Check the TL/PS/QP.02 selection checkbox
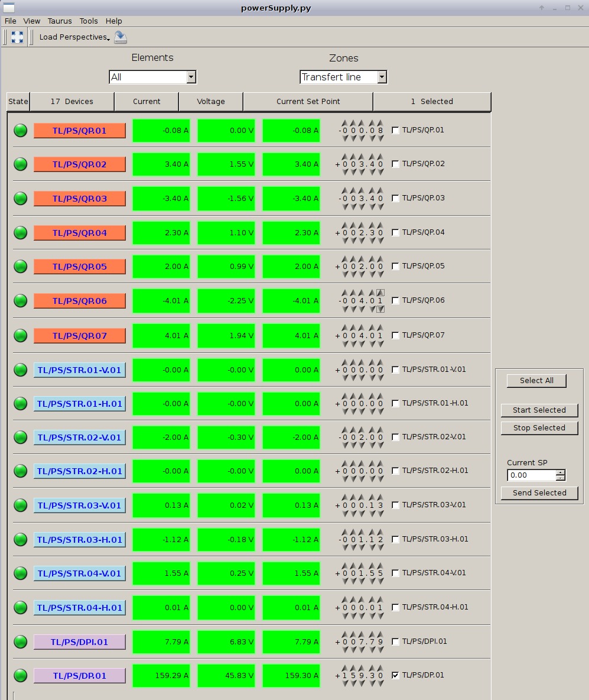589x700 pixels. pyautogui.click(x=395, y=164)
